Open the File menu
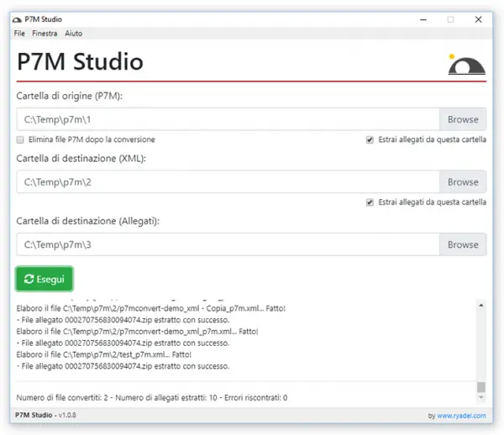Viewport: 504px width, 435px height. (19, 34)
